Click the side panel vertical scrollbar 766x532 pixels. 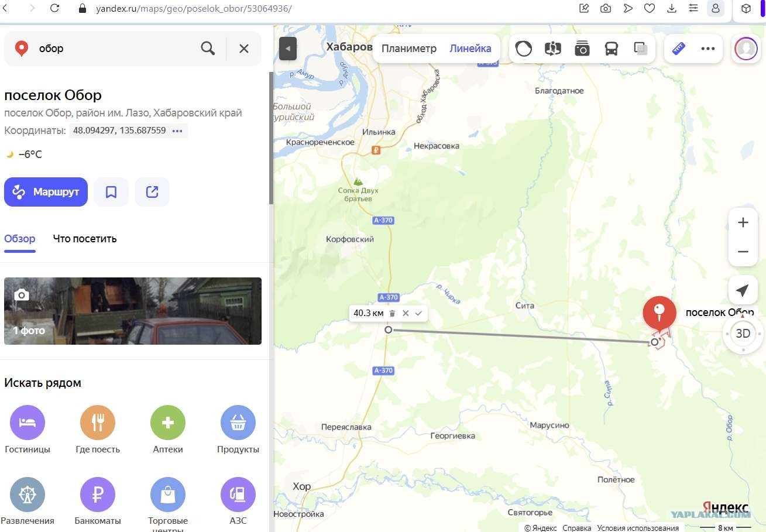pos(270,138)
